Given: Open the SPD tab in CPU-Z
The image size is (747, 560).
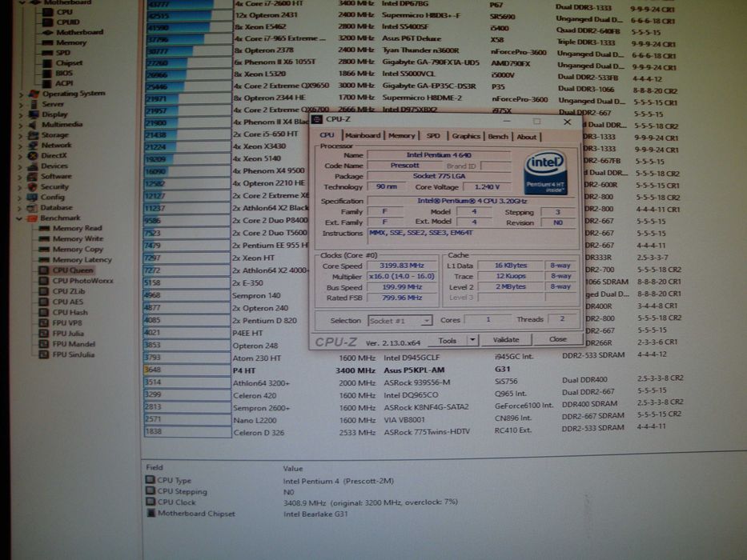Looking at the screenshot, I should click(433, 136).
